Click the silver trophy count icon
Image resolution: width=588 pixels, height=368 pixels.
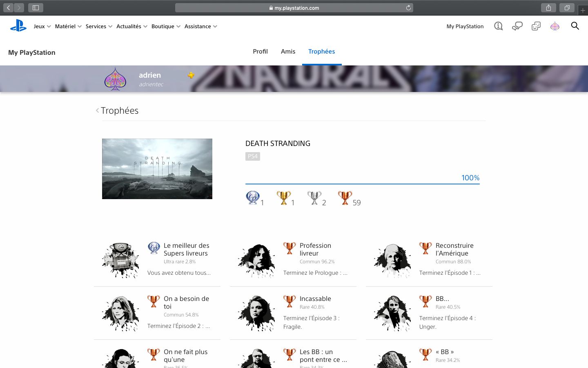tap(314, 198)
